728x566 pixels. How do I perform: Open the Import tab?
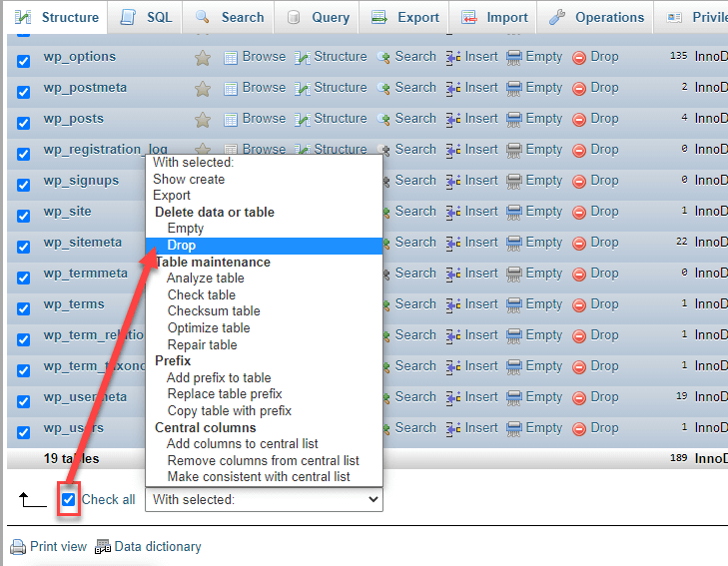point(493,17)
